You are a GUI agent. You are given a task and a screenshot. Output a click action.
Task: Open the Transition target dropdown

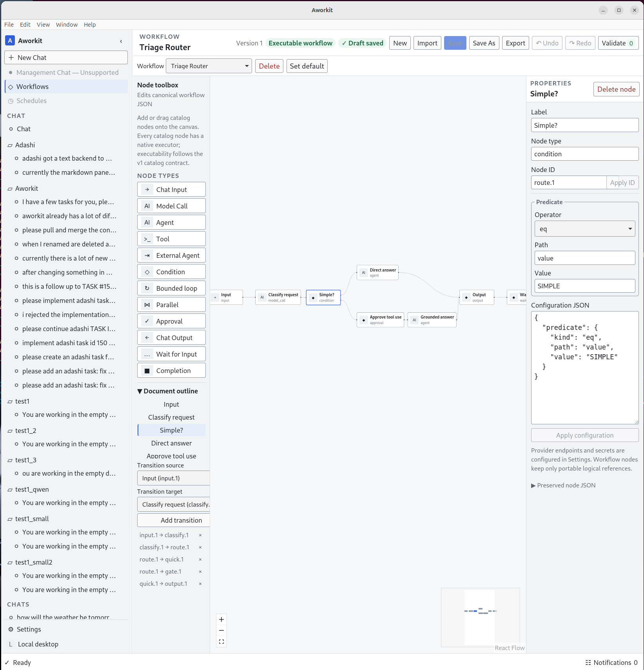tap(174, 504)
